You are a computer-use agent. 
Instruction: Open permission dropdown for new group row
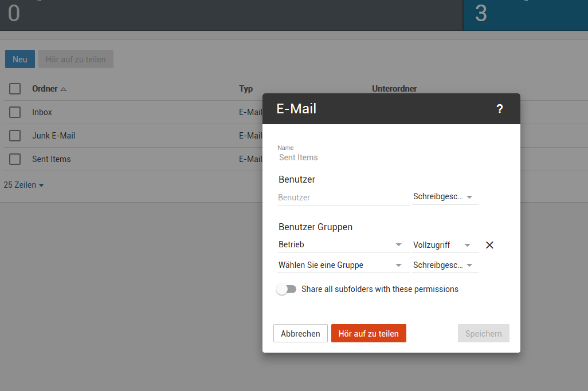click(x=444, y=265)
